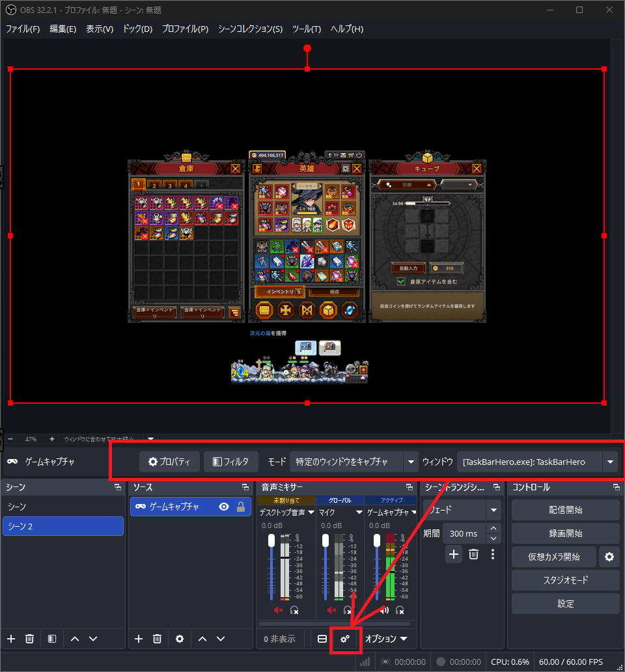Open advanced audio properties gears icon
The height and width of the screenshot is (672, 625).
[x=345, y=639]
